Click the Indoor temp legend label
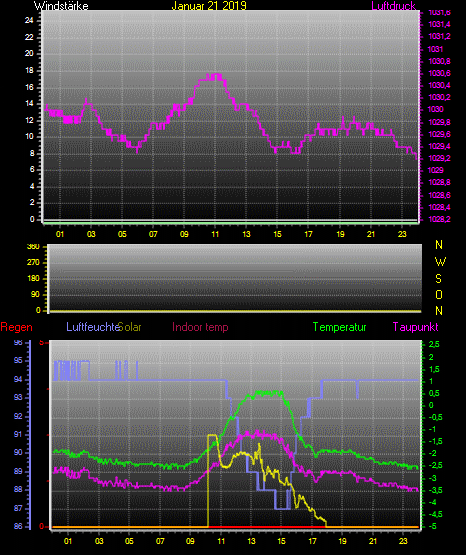 click(200, 326)
